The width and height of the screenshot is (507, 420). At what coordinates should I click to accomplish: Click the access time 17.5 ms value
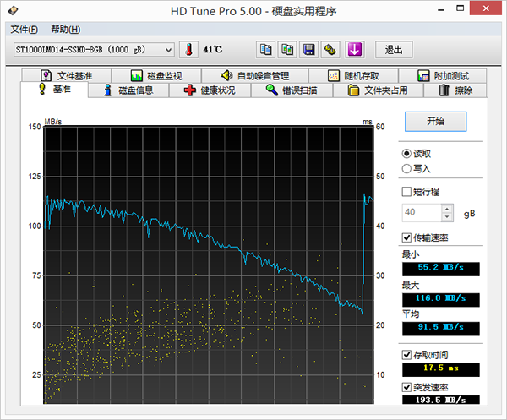click(x=441, y=369)
